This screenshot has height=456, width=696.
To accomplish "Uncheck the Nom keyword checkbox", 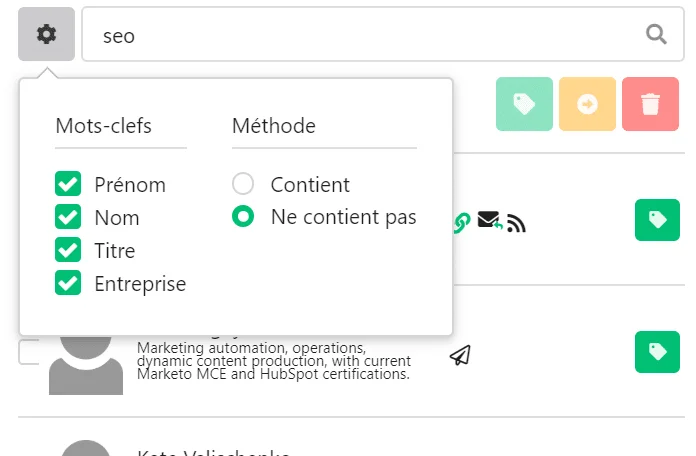I will 68,217.
